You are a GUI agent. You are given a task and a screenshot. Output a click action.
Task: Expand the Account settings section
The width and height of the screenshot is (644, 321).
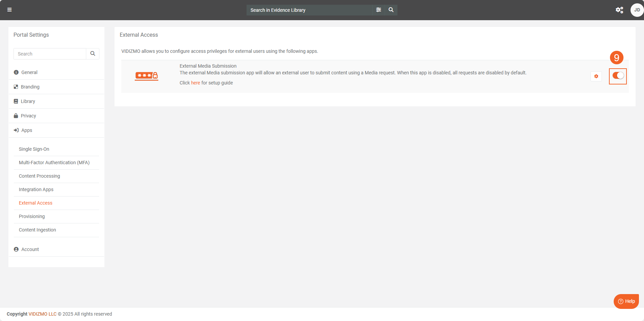(30, 249)
